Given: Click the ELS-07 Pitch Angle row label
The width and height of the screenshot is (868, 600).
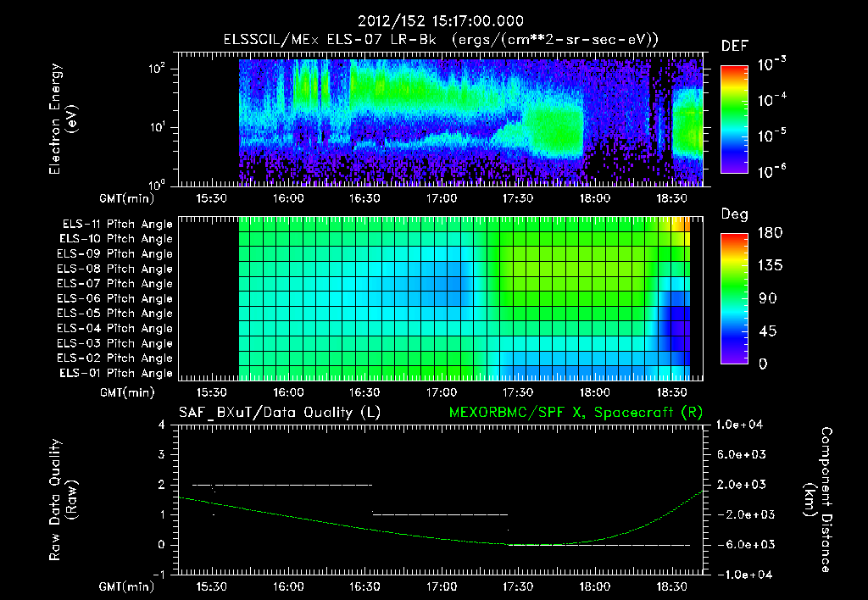Looking at the screenshot, I should pos(115,283).
